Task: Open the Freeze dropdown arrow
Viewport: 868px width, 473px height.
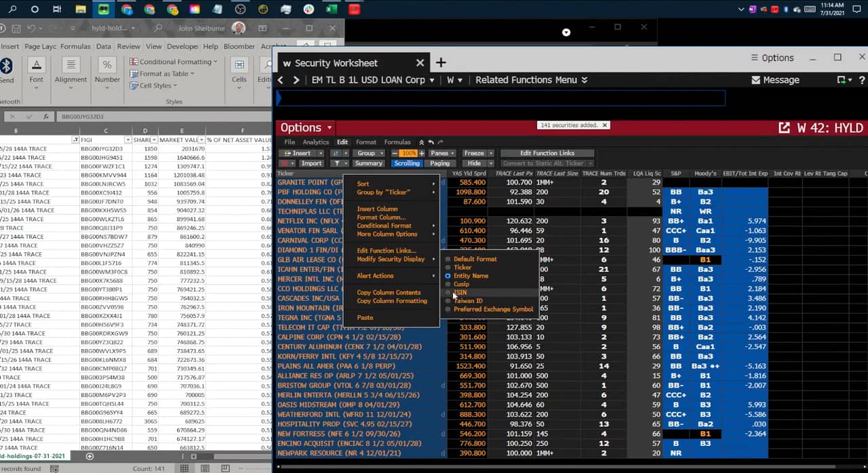Action: tap(490, 153)
